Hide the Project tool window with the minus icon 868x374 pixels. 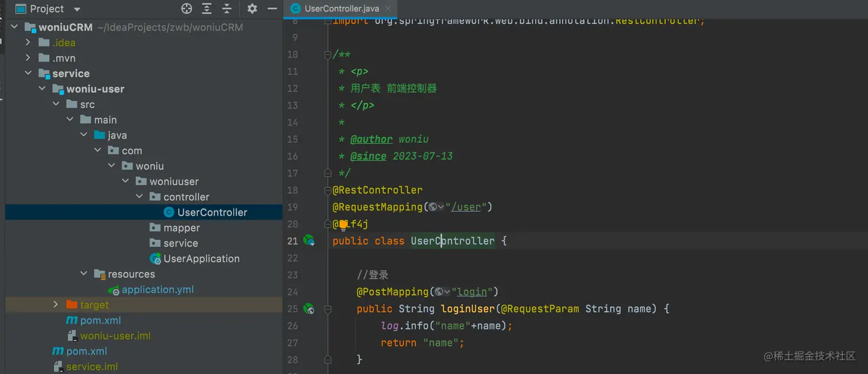(272, 9)
